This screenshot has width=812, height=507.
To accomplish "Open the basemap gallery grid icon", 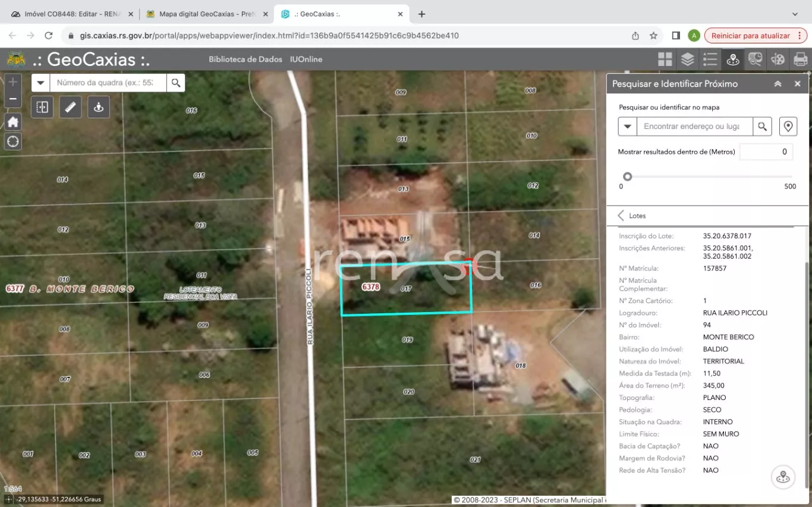I will click(665, 59).
